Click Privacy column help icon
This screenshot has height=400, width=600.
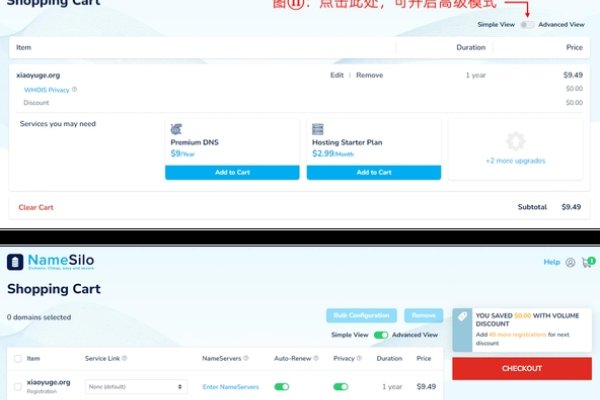click(359, 358)
